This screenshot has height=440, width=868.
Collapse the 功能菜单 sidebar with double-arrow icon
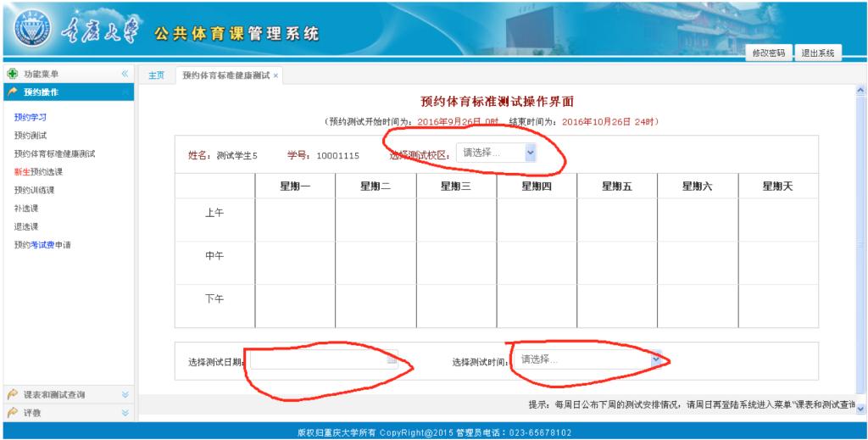[x=125, y=75]
